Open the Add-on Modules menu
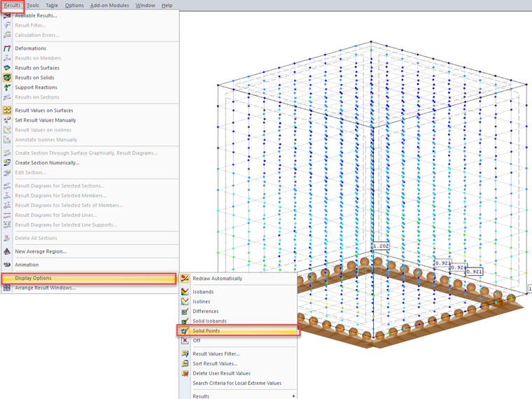 (x=108, y=6)
